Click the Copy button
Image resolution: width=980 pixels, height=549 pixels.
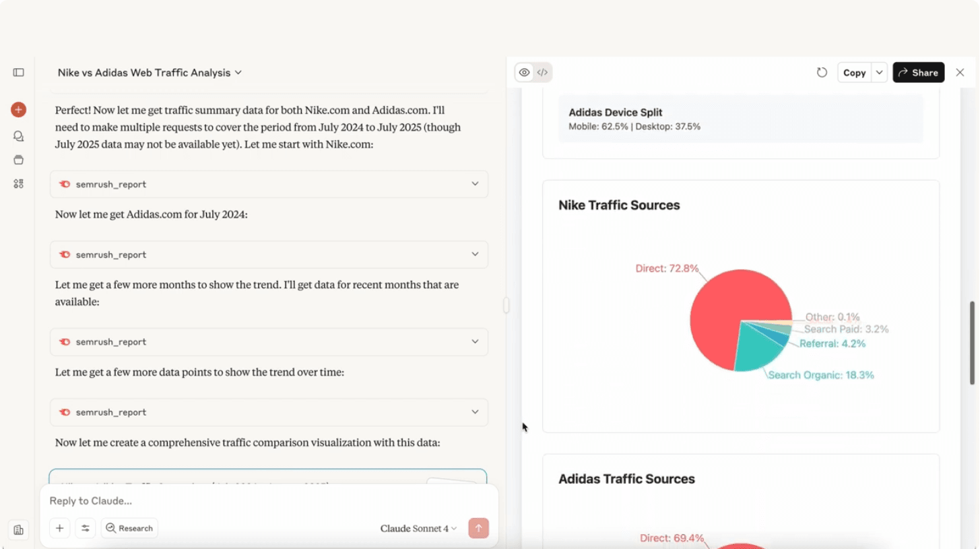tap(854, 72)
